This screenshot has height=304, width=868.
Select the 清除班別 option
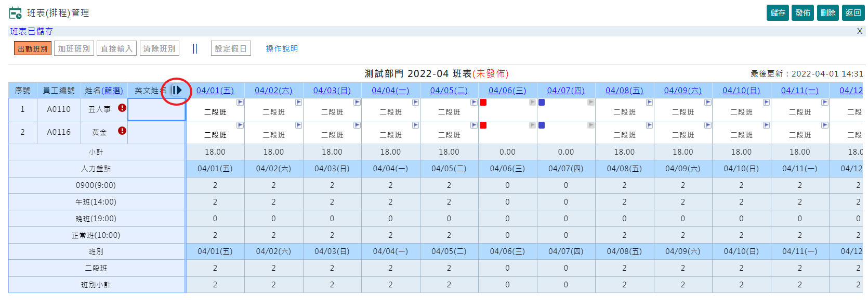pyautogui.click(x=159, y=49)
